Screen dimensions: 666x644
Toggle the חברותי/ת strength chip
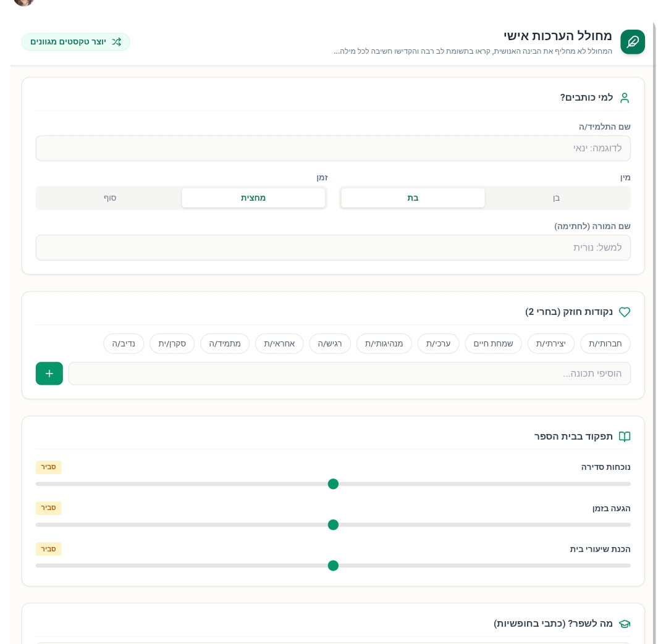[x=605, y=344]
